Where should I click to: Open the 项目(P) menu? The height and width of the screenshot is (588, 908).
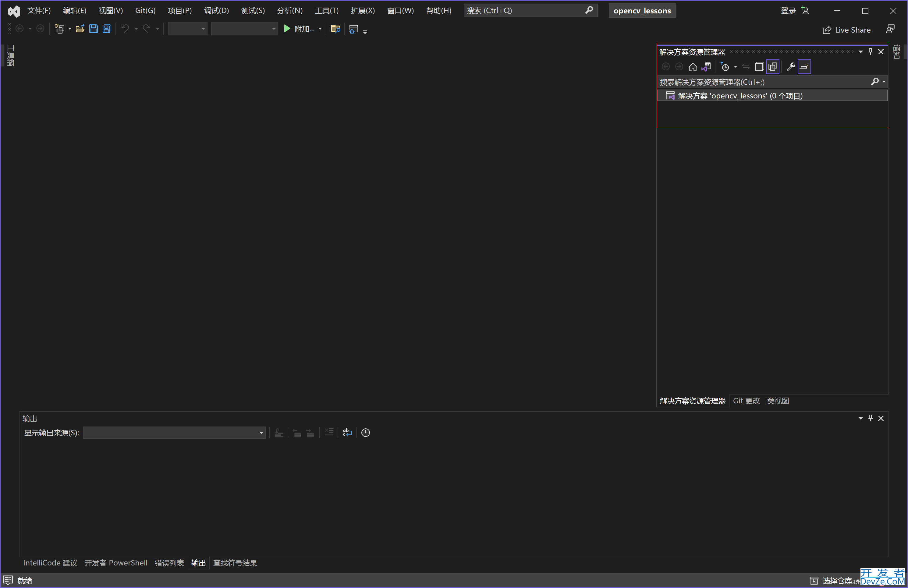179,10
